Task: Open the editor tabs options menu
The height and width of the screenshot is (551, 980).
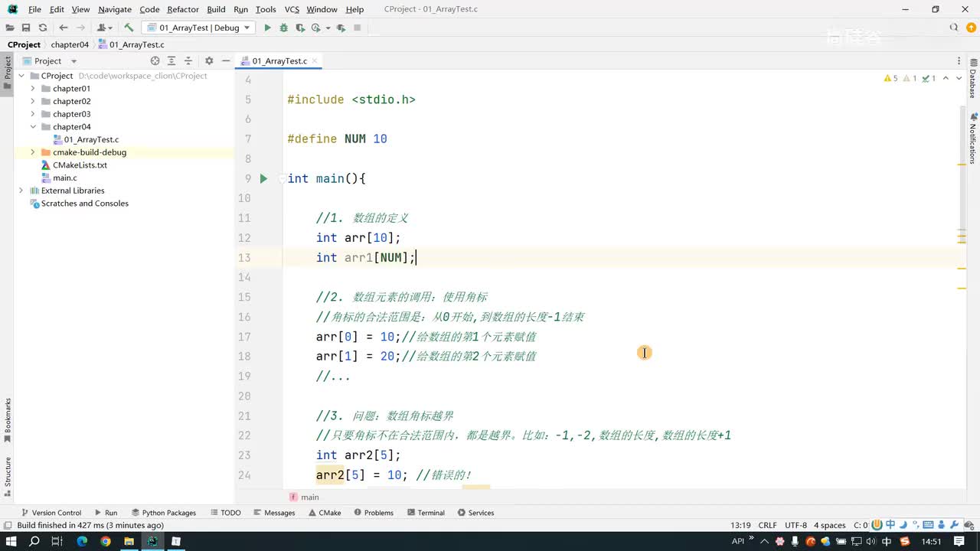Action: (959, 60)
